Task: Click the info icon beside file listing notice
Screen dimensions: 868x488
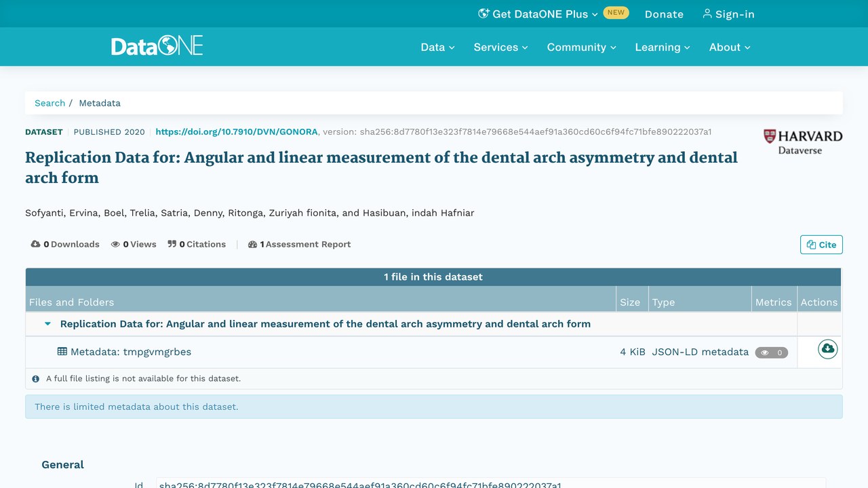Action: click(x=36, y=379)
